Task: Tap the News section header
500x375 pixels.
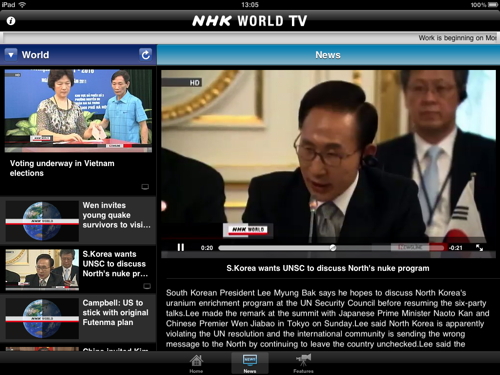Action: (x=328, y=55)
